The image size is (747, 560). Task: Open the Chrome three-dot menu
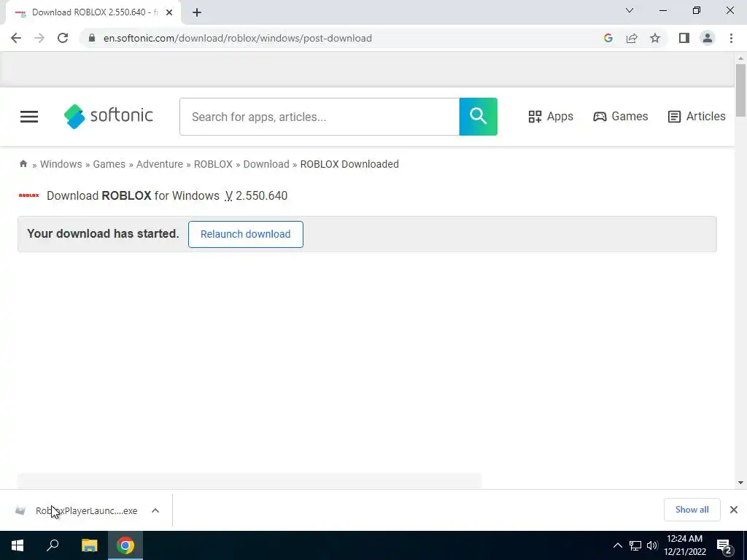click(x=731, y=38)
